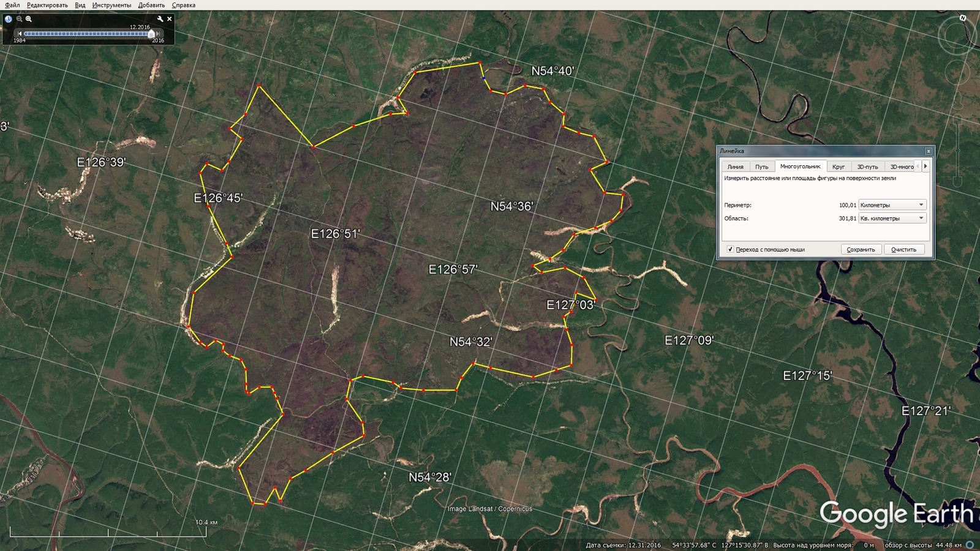This screenshot has width=980, height=551.
Task: Open time slider settings wrench icon
Action: tap(160, 19)
